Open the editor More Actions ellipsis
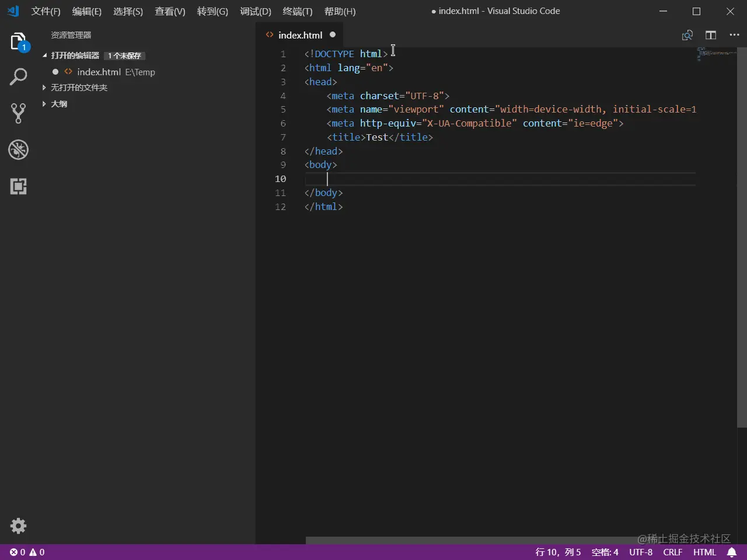This screenshot has height=560, width=747. (734, 35)
